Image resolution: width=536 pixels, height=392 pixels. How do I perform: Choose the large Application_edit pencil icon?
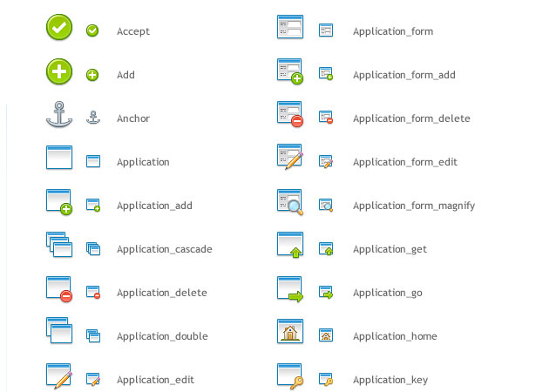click(x=59, y=376)
